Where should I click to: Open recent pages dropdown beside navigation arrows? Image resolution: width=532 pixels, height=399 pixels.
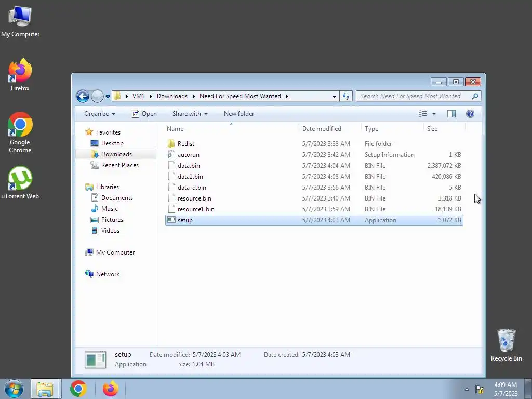pyautogui.click(x=108, y=96)
